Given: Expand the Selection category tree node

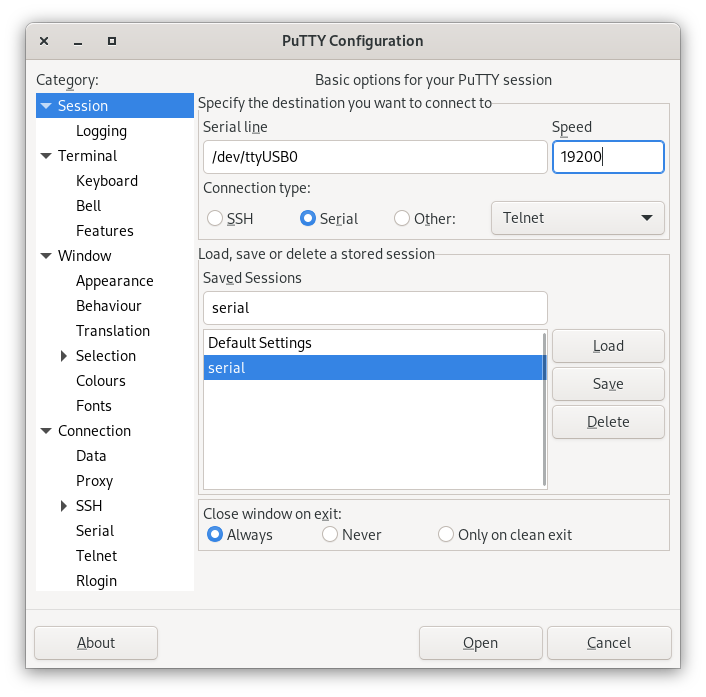Looking at the screenshot, I should click(x=64, y=356).
